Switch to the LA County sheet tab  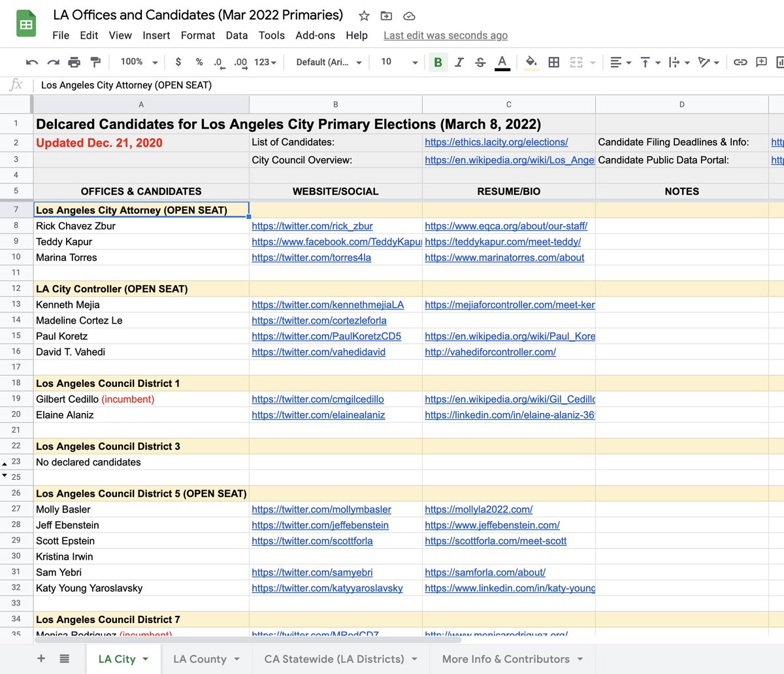(x=206, y=659)
